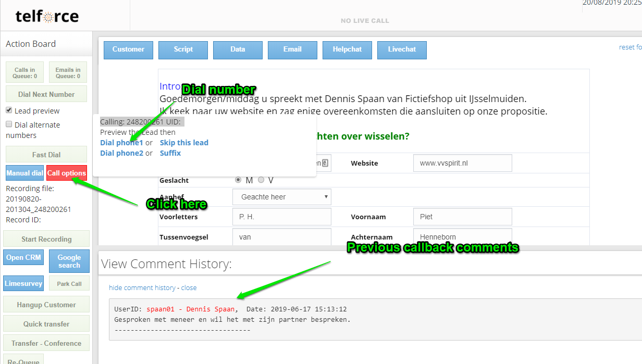Skip this lead via link

point(184,143)
